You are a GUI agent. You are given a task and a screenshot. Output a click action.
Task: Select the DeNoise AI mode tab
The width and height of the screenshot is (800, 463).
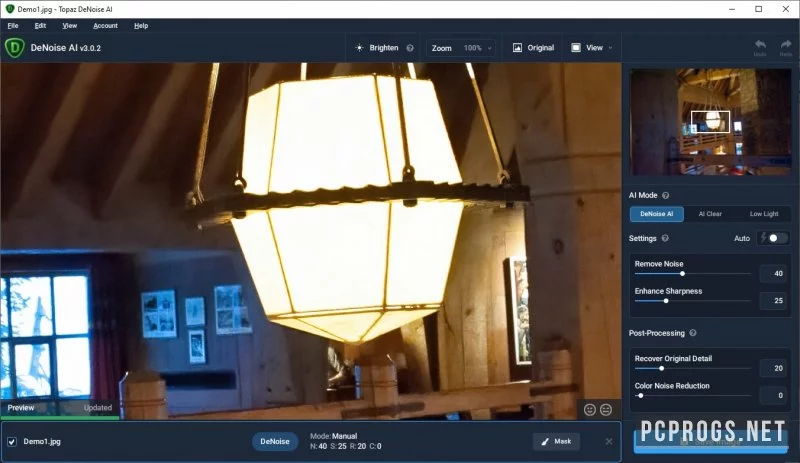pyautogui.click(x=657, y=214)
